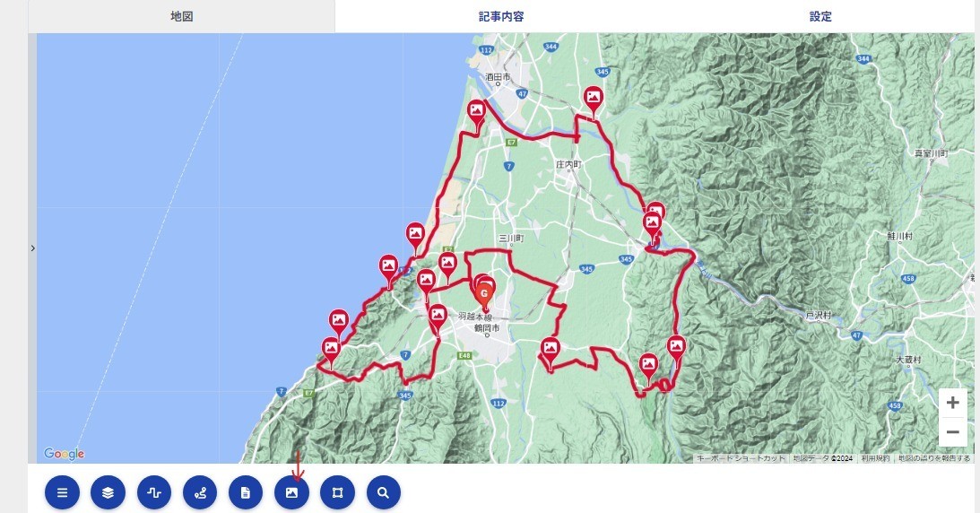Open the document file button

pyautogui.click(x=246, y=492)
